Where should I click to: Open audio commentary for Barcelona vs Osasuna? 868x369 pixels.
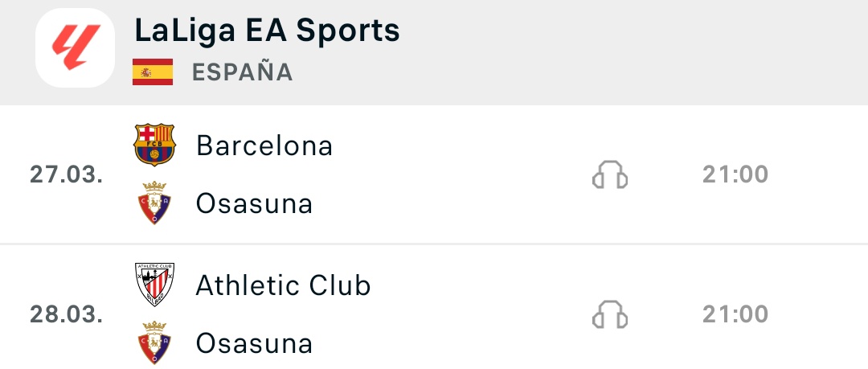[610, 174]
